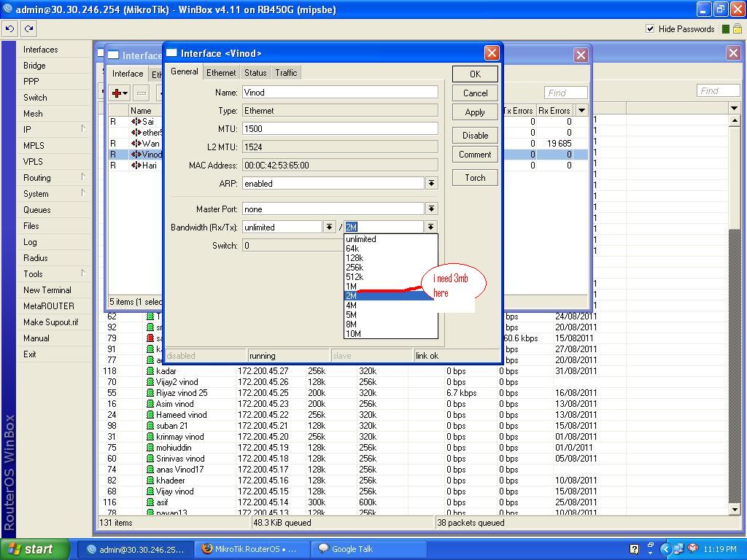Collapse the Tx bandwidth dropdown arrow
This screenshot has height=560, width=747.
tap(430, 227)
